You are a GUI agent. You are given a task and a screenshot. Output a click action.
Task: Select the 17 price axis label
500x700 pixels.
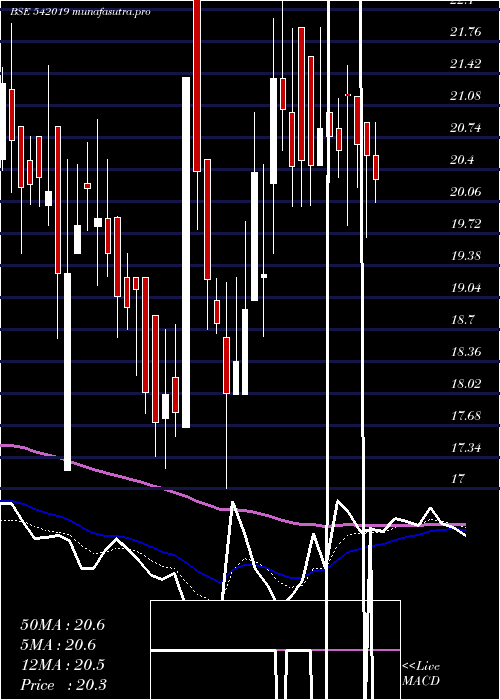point(458,479)
